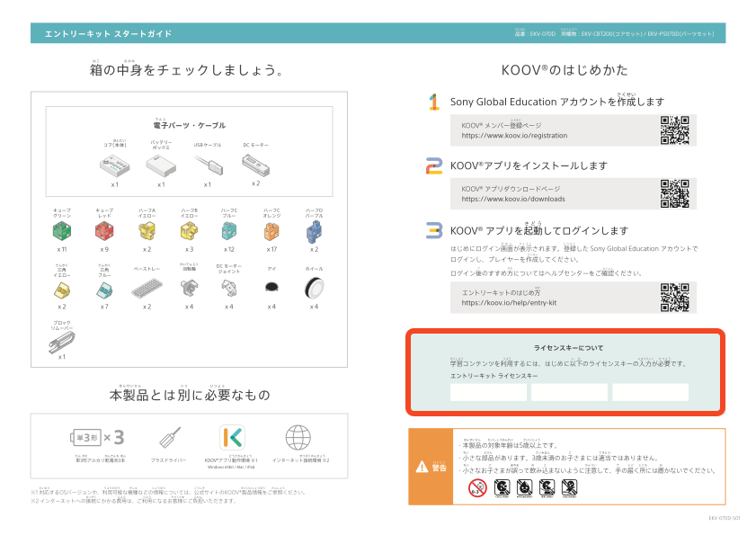This screenshot has height=535, width=756.
Task: Click the warning line '本製品の対象年齢は5歳以上です。'
Action: 510,445
